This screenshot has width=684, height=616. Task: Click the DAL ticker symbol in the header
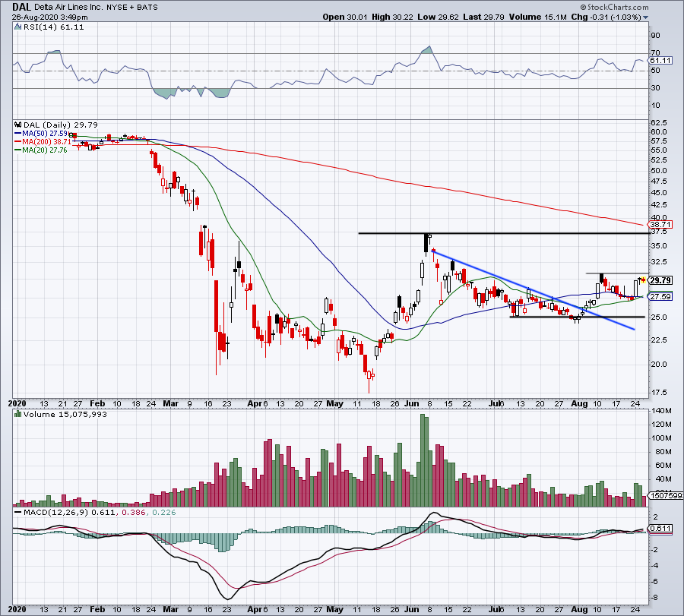pos(21,7)
